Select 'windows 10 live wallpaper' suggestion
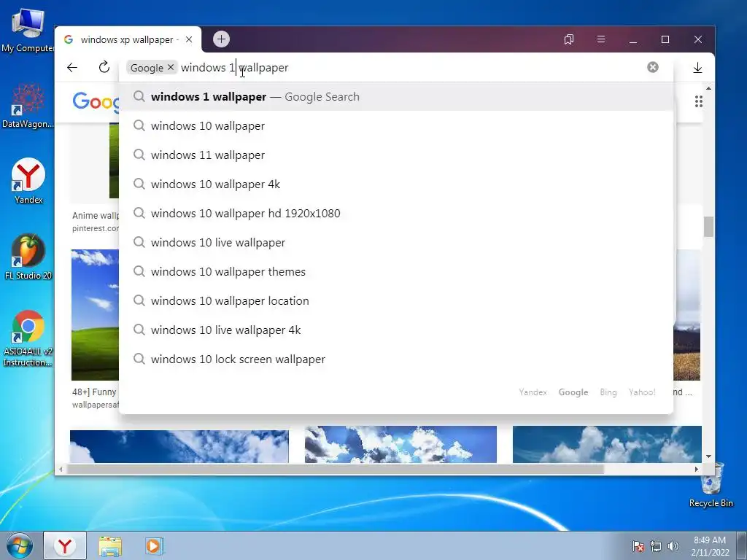This screenshot has height=560, width=747. pyautogui.click(x=396, y=242)
